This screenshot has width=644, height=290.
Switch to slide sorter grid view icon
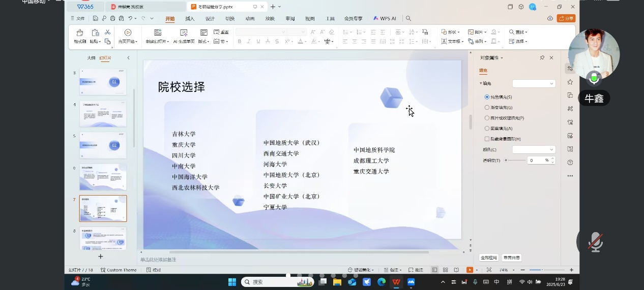click(445, 270)
